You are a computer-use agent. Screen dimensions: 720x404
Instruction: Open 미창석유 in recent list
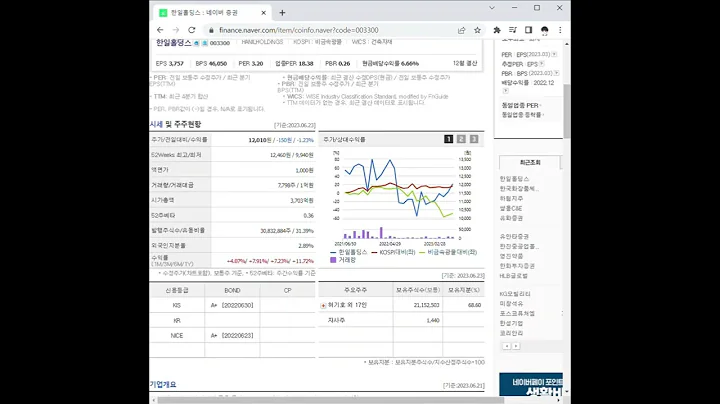[x=511, y=304]
